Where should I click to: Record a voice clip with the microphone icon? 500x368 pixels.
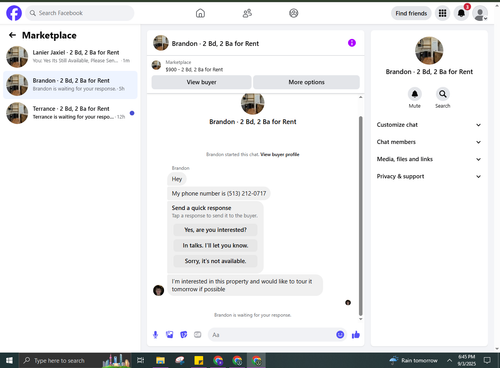point(155,335)
